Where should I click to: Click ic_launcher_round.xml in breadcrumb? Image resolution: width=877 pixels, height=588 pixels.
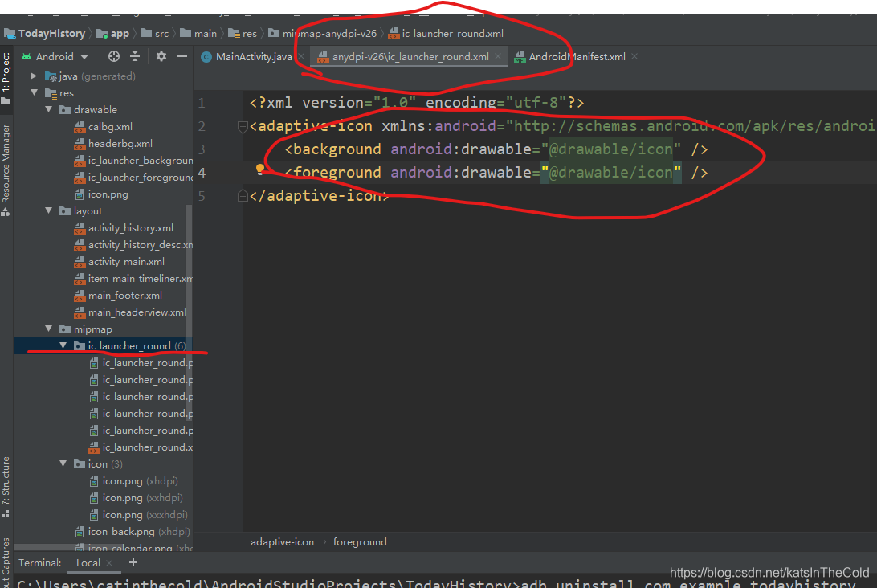pos(446,34)
